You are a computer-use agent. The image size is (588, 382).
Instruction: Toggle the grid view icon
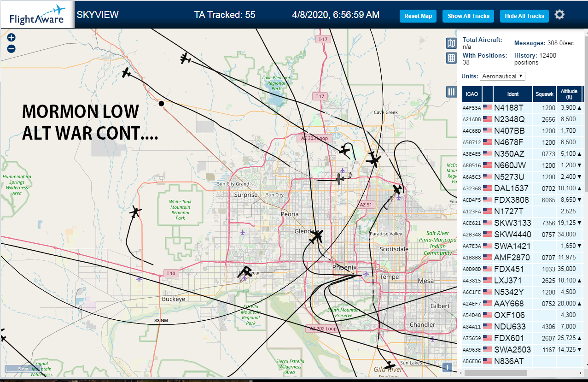pos(451,58)
